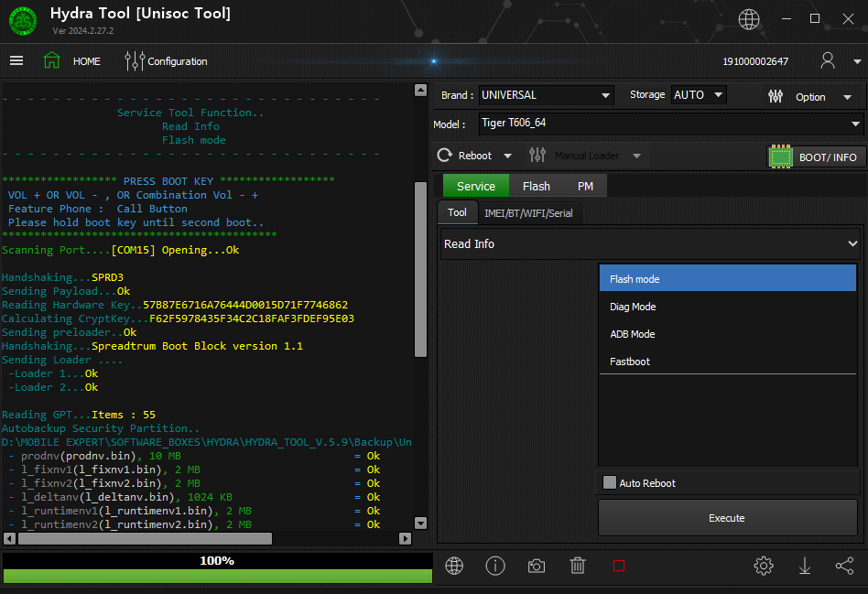Open the Storage AUTO dropdown
Image resolution: width=868 pixels, height=594 pixels.
[699, 95]
